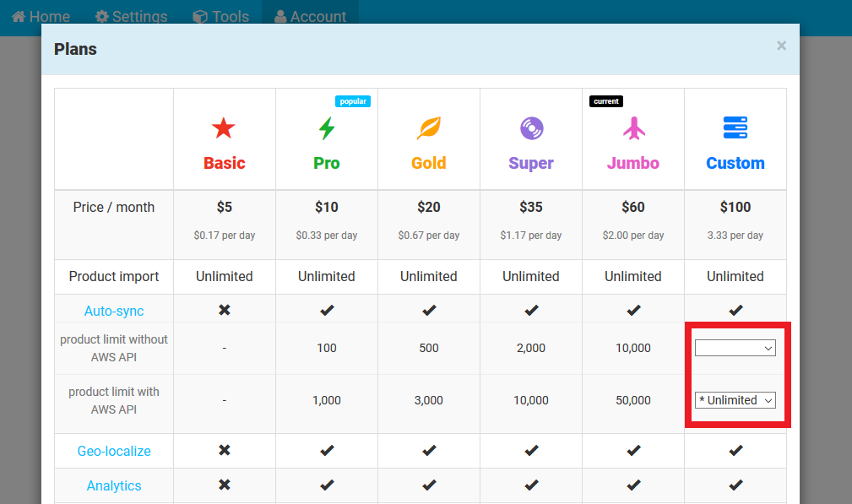Image resolution: width=852 pixels, height=504 pixels.
Task: Click 'Price / month' row label
Action: click(114, 208)
